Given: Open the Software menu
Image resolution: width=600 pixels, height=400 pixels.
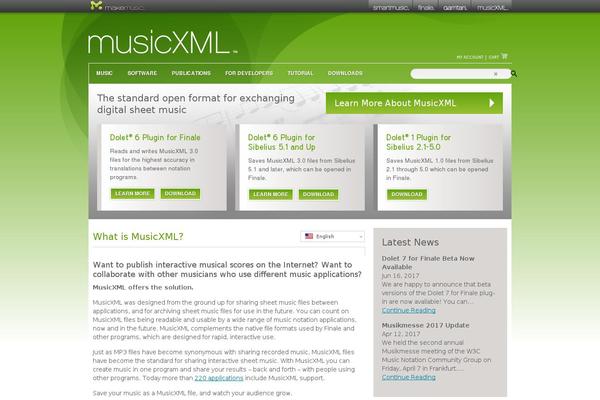Looking at the screenshot, I should click(x=142, y=73).
